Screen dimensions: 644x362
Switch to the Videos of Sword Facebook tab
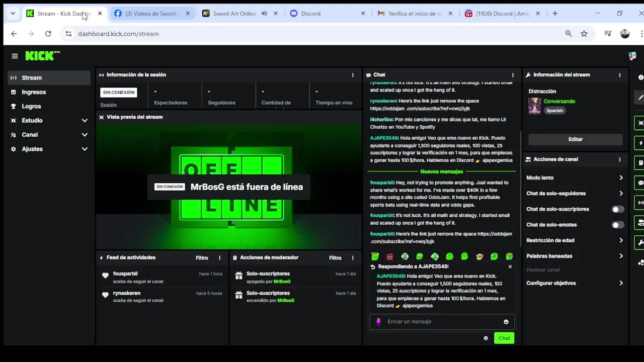click(x=152, y=14)
